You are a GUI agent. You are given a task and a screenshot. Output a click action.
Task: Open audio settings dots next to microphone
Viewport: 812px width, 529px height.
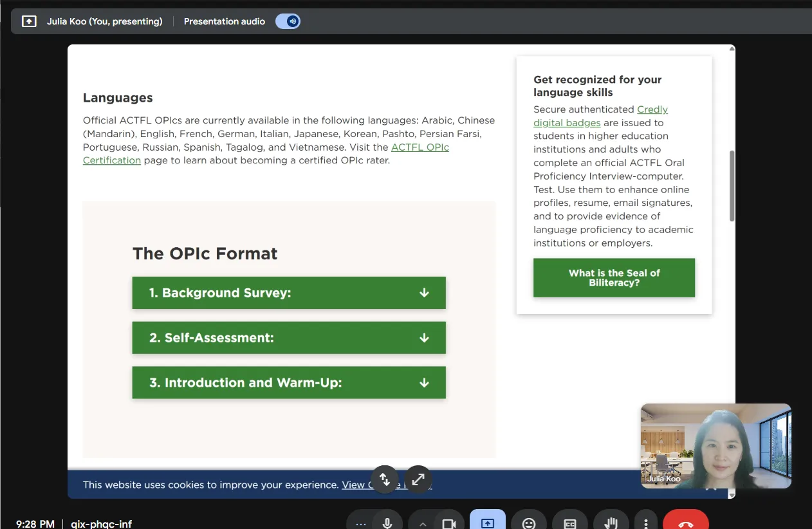[x=360, y=523]
